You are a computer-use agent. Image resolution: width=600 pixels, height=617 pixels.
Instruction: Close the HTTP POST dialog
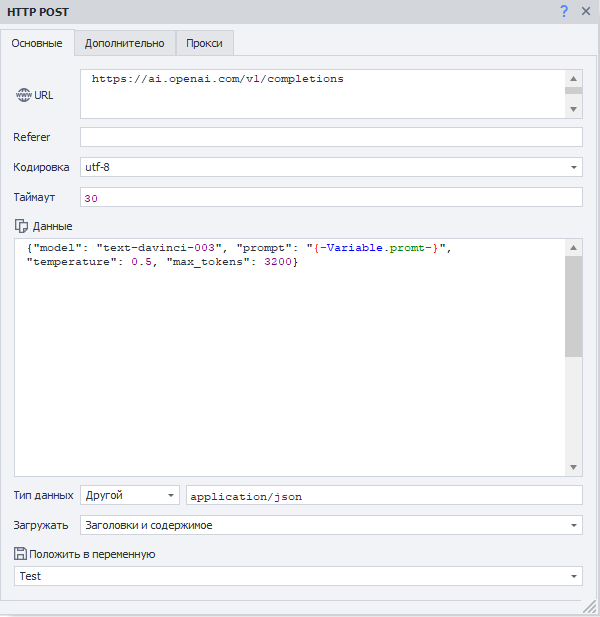[586, 11]
